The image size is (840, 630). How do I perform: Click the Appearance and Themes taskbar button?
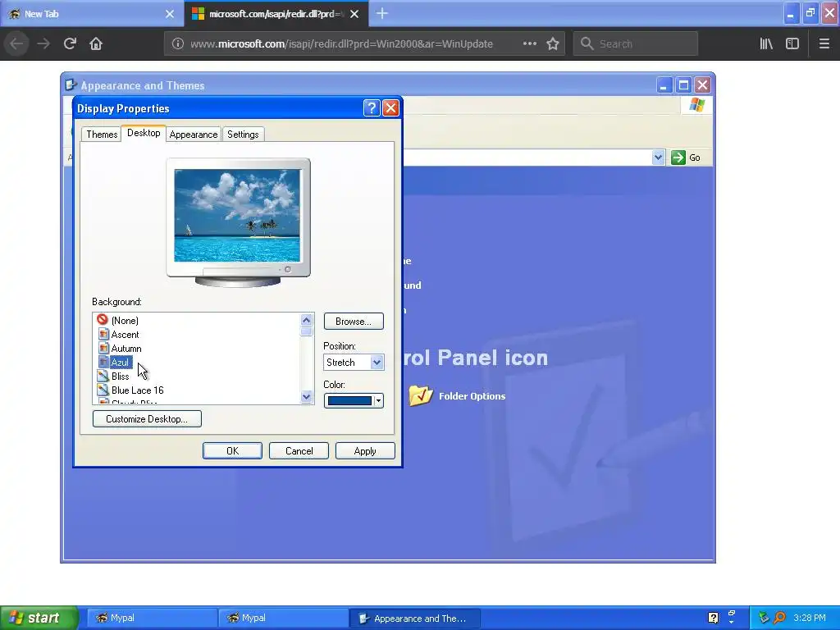point(414,618)
